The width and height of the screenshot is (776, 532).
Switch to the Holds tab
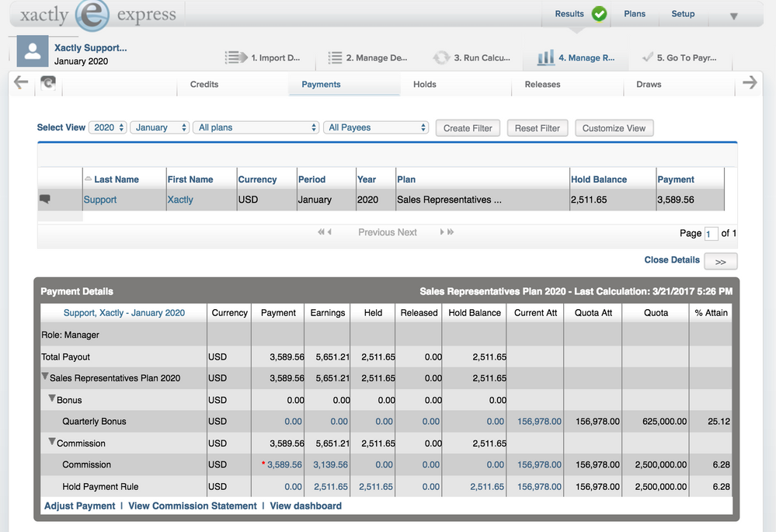click(425, 84)
